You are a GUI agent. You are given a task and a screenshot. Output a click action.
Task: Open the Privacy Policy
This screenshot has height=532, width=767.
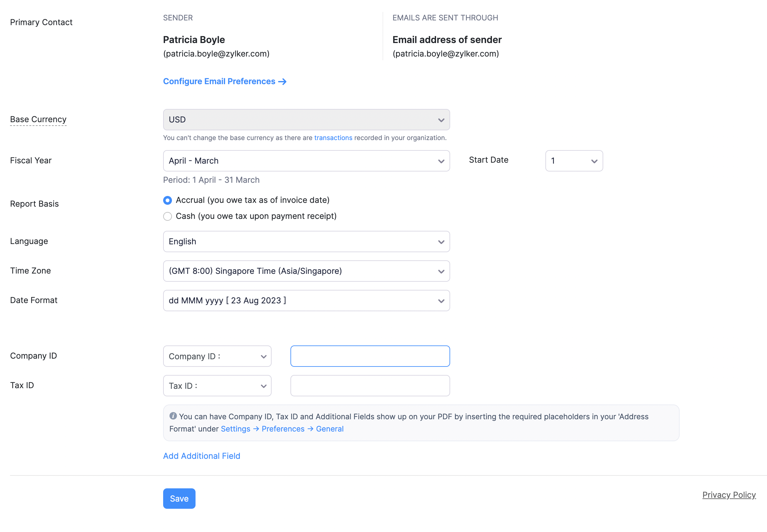729,495
